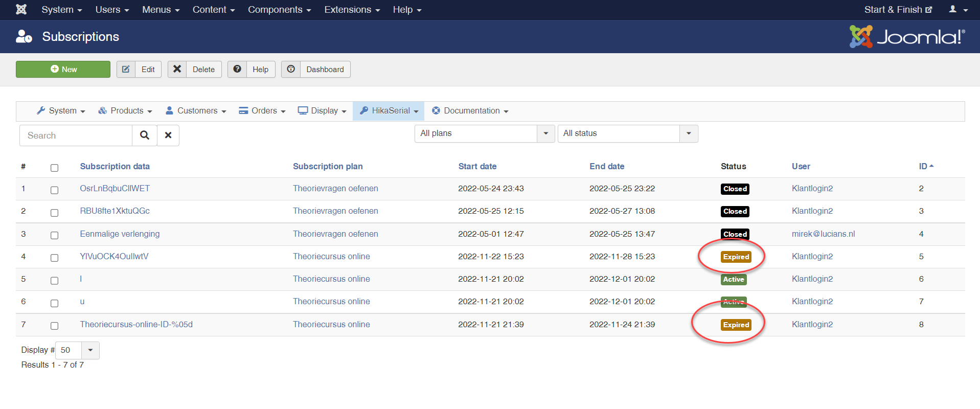Click the Dashboard icon in toolbar
Image resolution: width=980 pixels, height=409 pixels.
(291, 69)
